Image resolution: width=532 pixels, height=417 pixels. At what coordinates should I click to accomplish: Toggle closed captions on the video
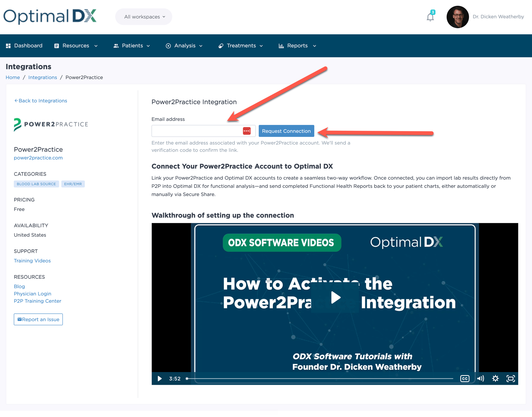pyautogui.click(x=465, y=378)
